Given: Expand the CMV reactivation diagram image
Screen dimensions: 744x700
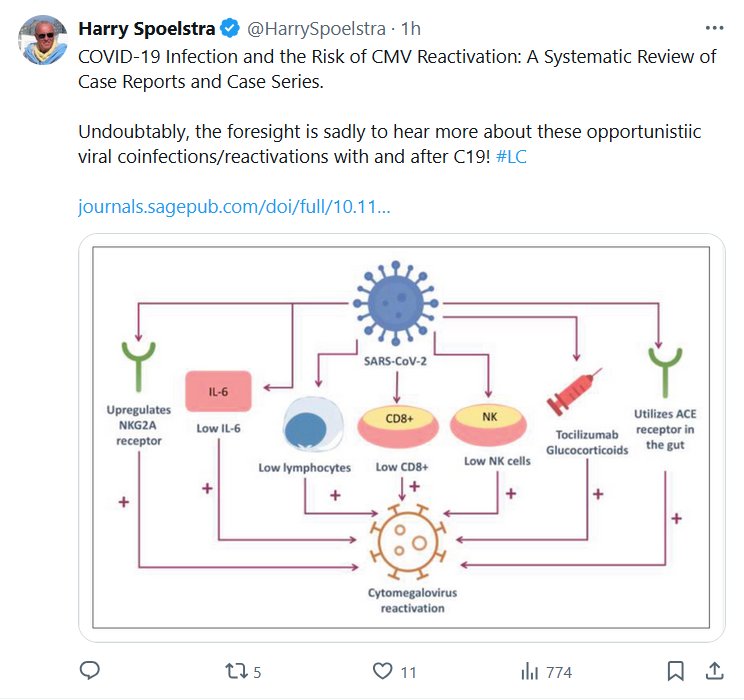Looking at the screenshot, I should point(400,437).
